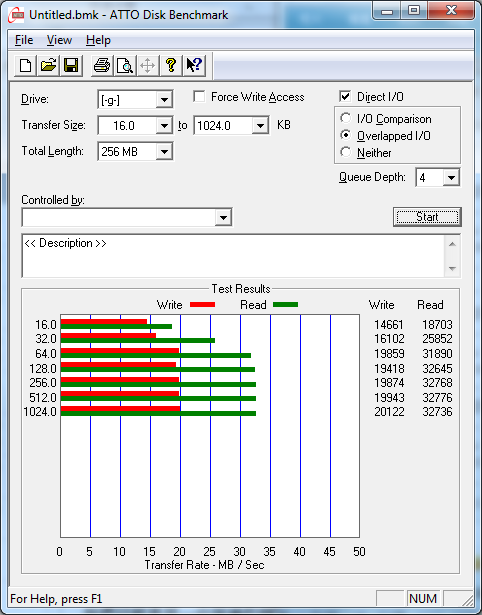Image resolution: width=482 pixels, height=615 pixels.
Task: Click the 64.0 row label in chart
Action: [x=46, y=354]
